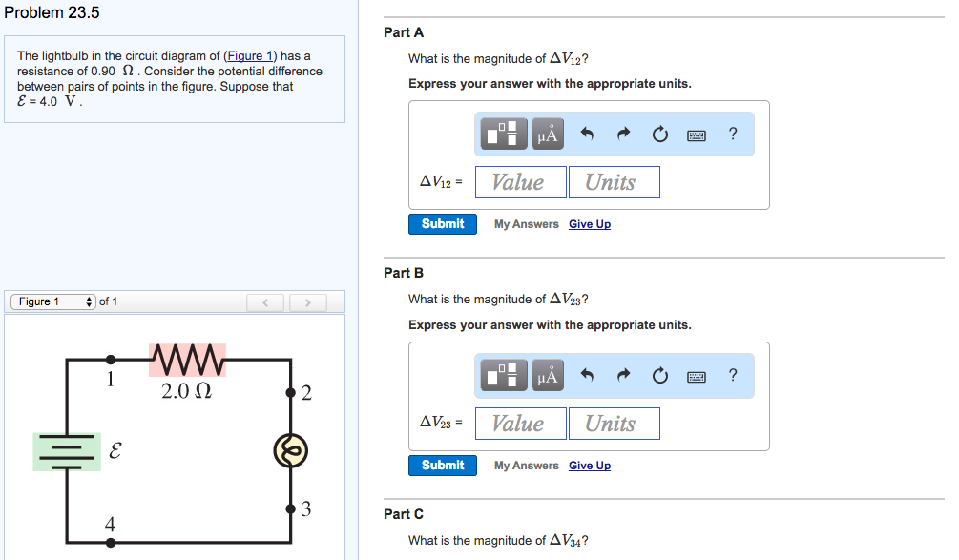Redo using the forward arrow in Part B
Screen dimensions: 959x560
point(622,375)
